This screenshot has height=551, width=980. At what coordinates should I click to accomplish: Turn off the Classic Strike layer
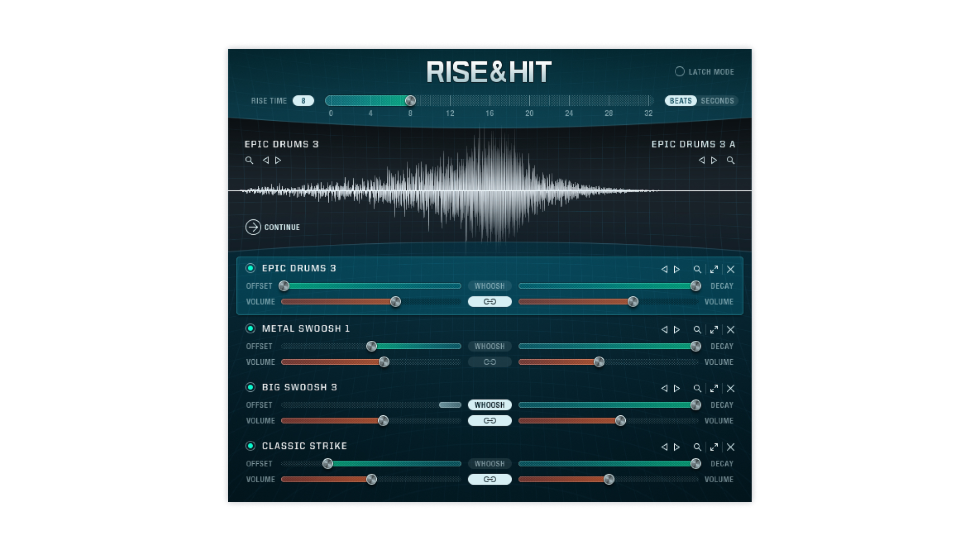tap(251, 446)
